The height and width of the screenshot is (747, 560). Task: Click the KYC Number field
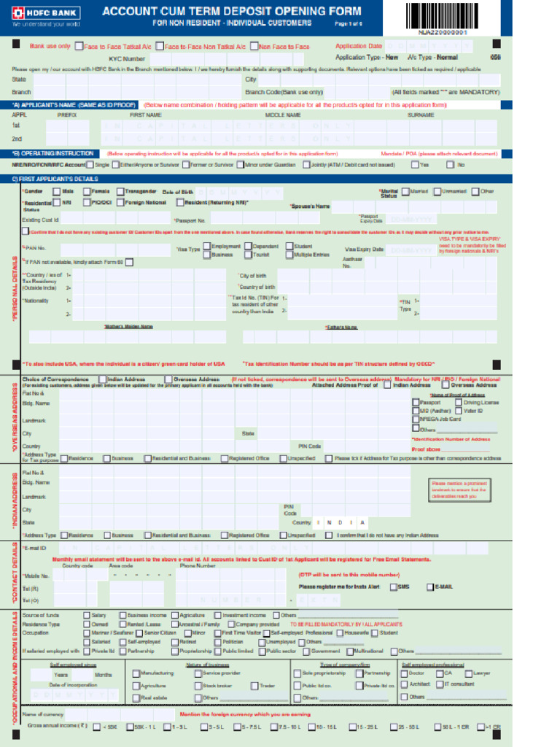click(227, 59)
